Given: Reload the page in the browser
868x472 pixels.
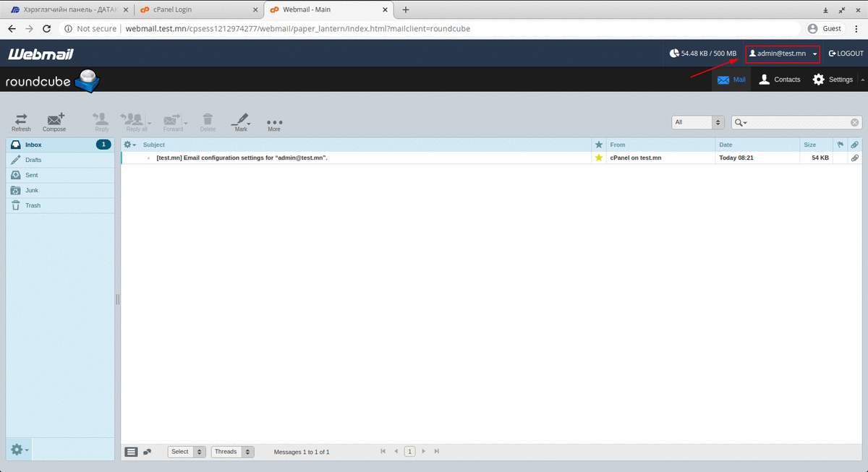Looking at the screenshot, I should (x=47, y=29).
